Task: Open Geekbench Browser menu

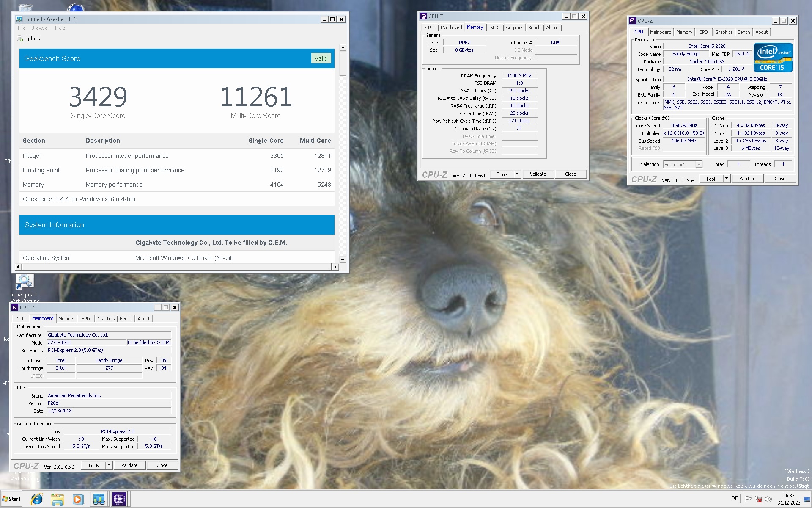Action: [40, 28]
